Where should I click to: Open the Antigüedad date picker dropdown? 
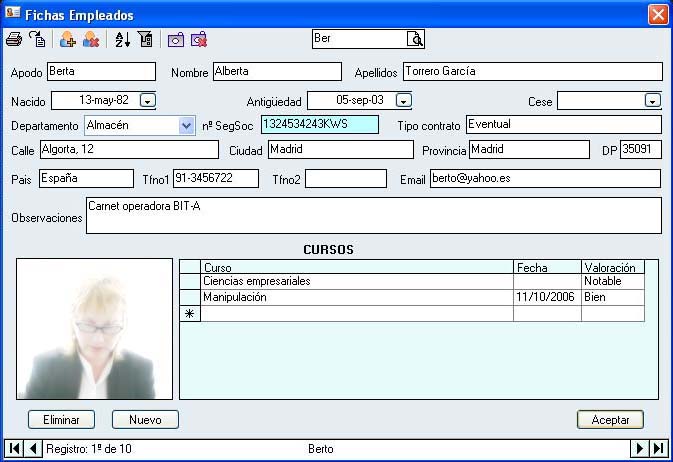pos(403,100)
